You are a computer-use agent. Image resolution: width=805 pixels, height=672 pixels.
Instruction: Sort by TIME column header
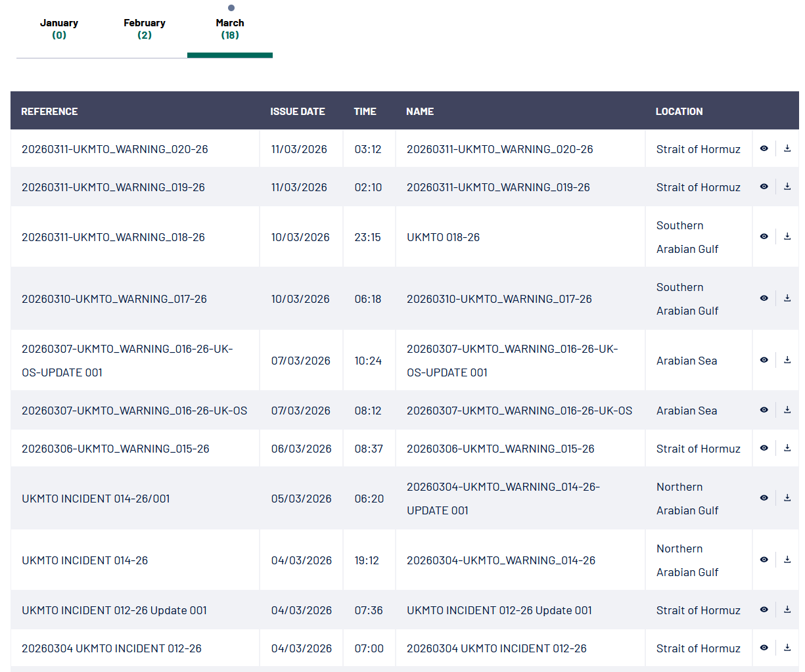point(365,112)
